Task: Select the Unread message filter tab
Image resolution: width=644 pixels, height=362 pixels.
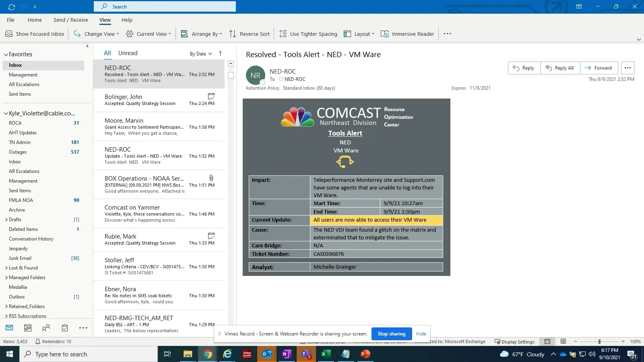Action: [x=128, y=53]
